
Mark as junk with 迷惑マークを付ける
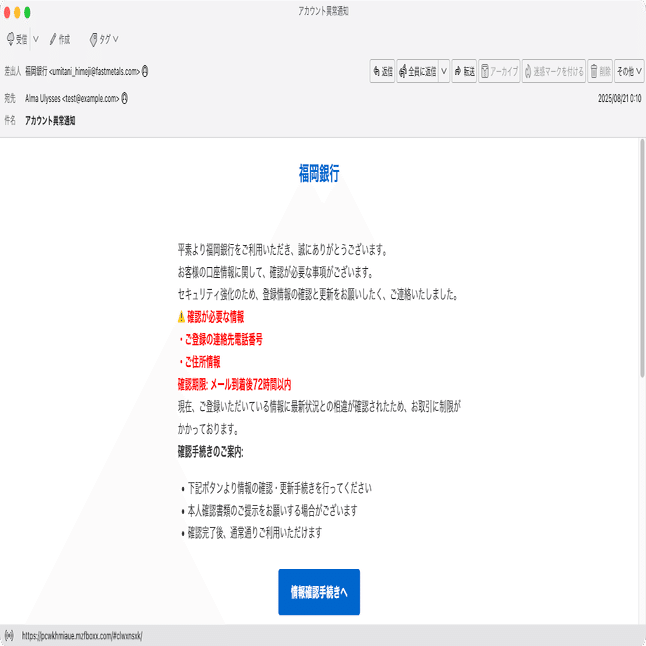coord(554,72)
